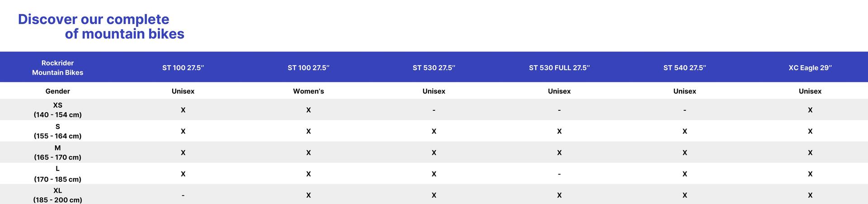This screenshot has width=868, height=204.
Task: Click the XS (140 - 154 cm) size label
Action: click(x=57, y=109)
